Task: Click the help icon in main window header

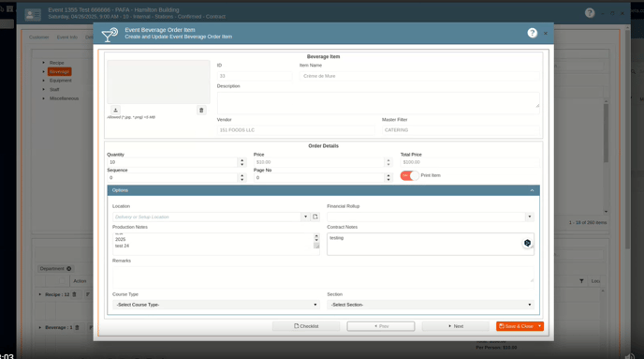Action: coord(590,13)
